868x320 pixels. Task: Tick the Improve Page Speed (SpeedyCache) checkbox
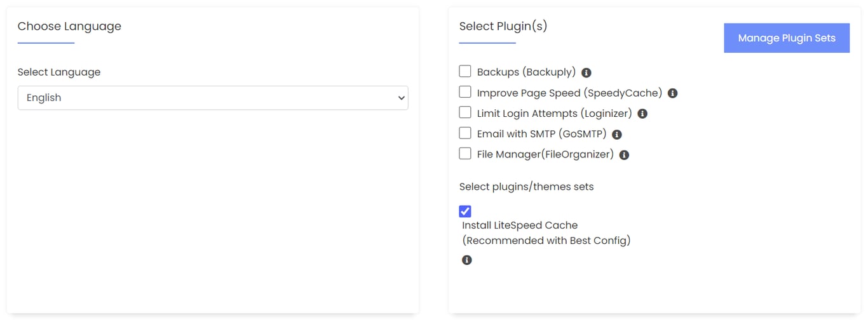click(465, 92)
